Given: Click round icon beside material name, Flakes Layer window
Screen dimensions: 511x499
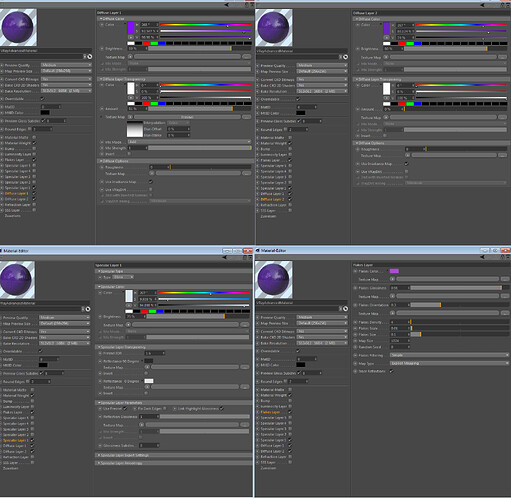Looking at the screenshot, I should pos(346,309).
